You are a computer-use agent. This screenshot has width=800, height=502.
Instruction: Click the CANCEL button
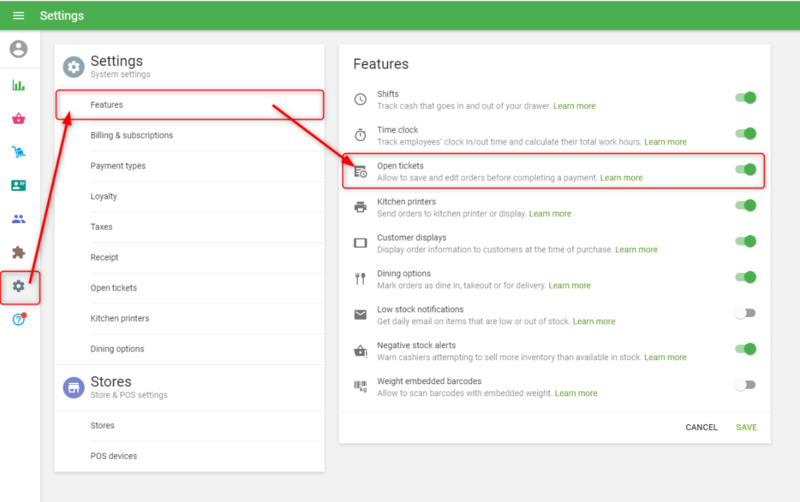point(701,427)
